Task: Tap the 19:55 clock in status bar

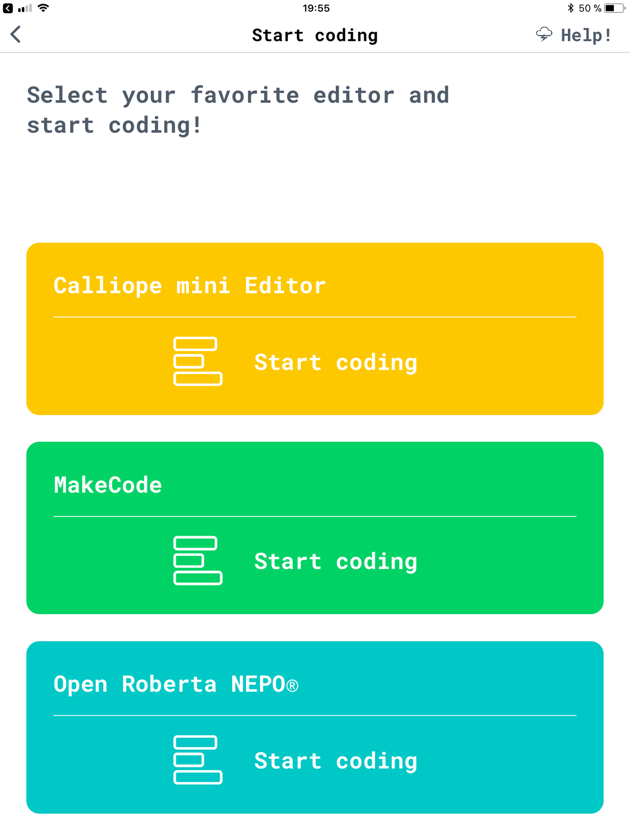Action: click(316, 8)
